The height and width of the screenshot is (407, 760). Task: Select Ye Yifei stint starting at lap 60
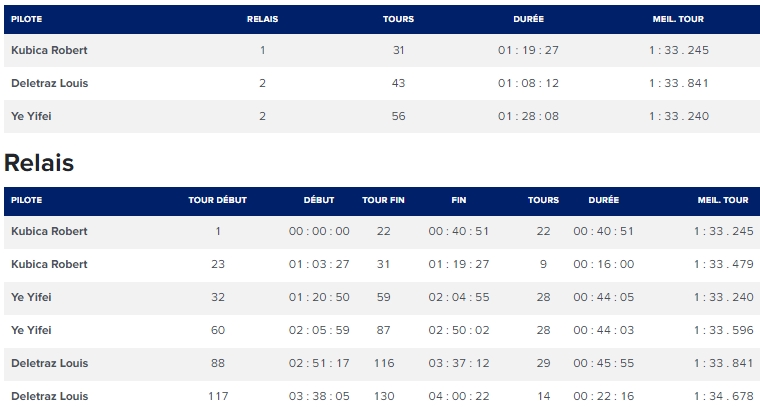coord(382,330)
